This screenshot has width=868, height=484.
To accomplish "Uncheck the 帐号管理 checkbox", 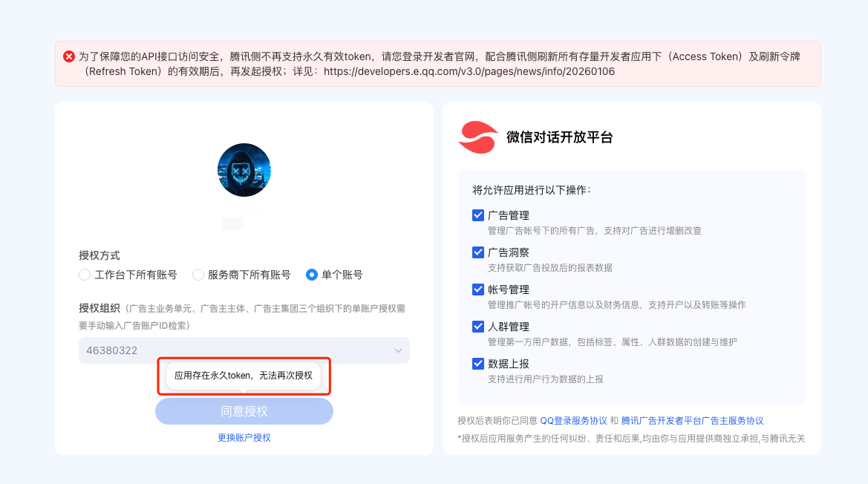I will [478, 290].
